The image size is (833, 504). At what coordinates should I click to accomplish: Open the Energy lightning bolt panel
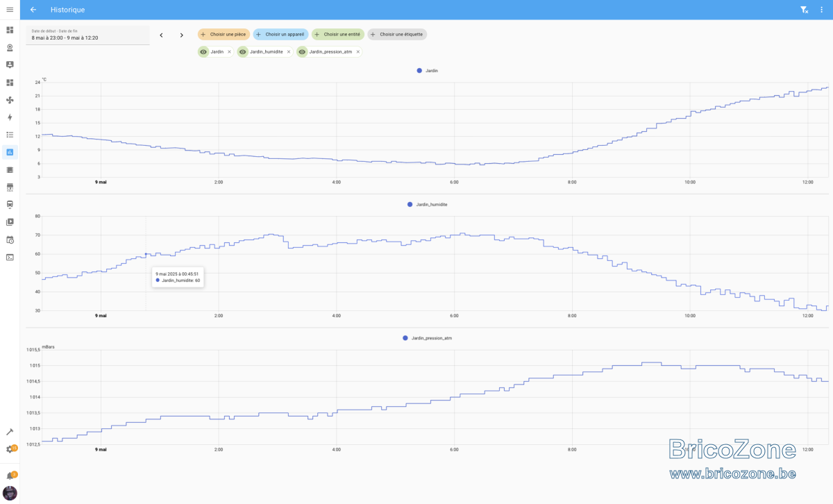click(10, 117)
